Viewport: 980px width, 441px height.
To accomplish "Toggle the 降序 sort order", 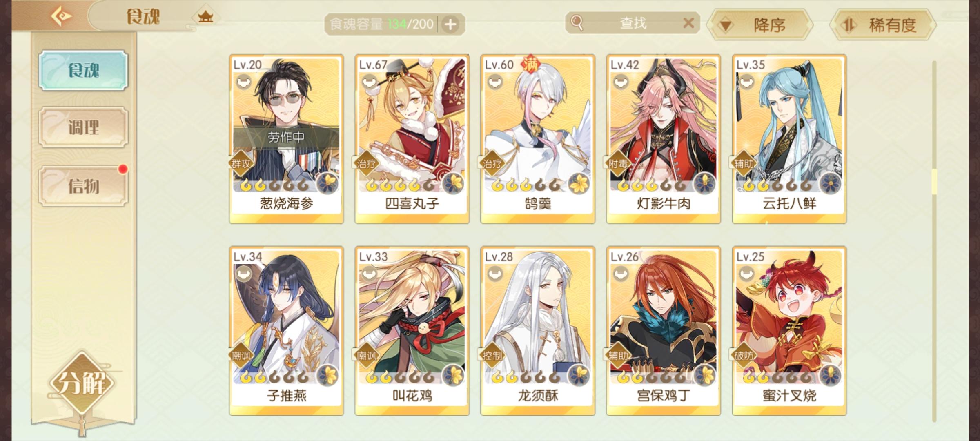I will [759, 25].
